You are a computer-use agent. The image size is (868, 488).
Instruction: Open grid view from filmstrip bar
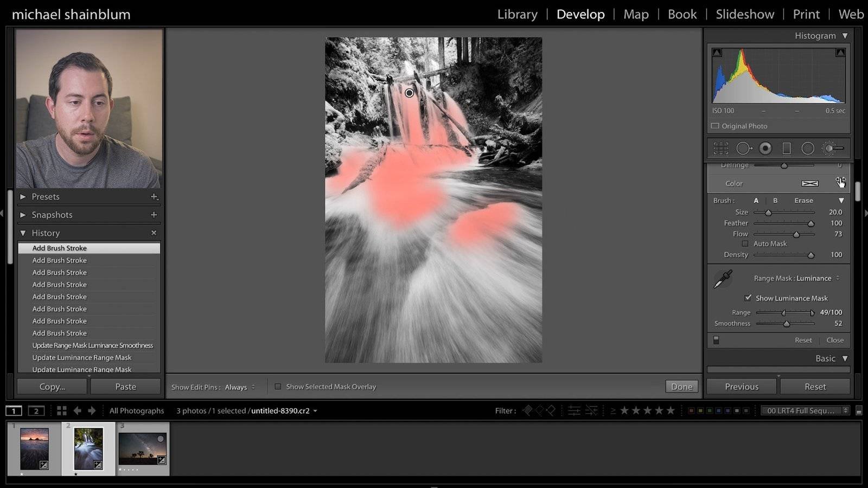point(62,410)
